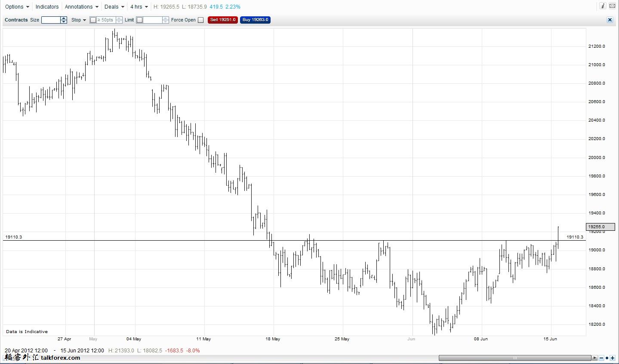619x364 pixels.
Task: Open the chart information icon
Action: pyautogui.click(x=603, y=6)
